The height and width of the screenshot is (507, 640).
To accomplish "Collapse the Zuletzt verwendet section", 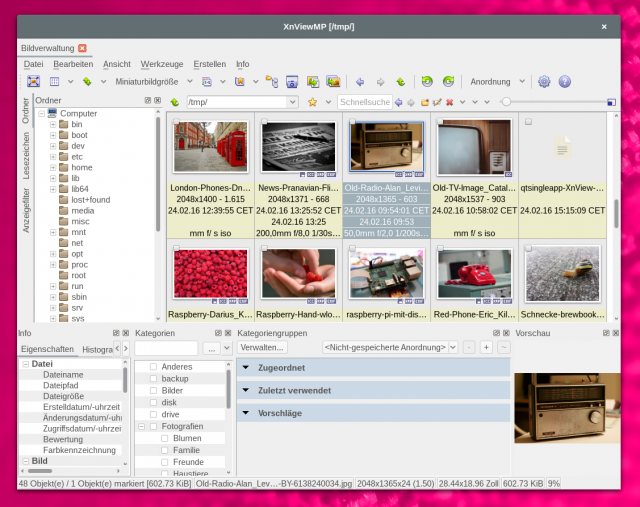I will 246,390.
